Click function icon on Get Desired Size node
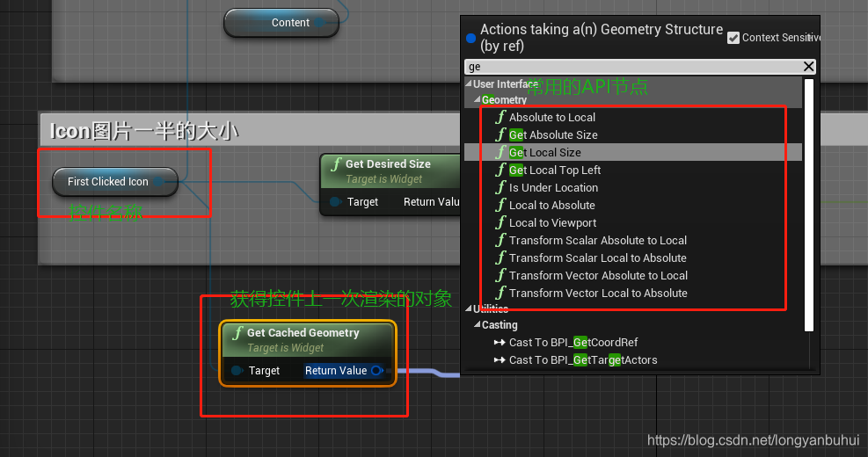The height and width of the screenshot is (457, 868). coord(337,163)
